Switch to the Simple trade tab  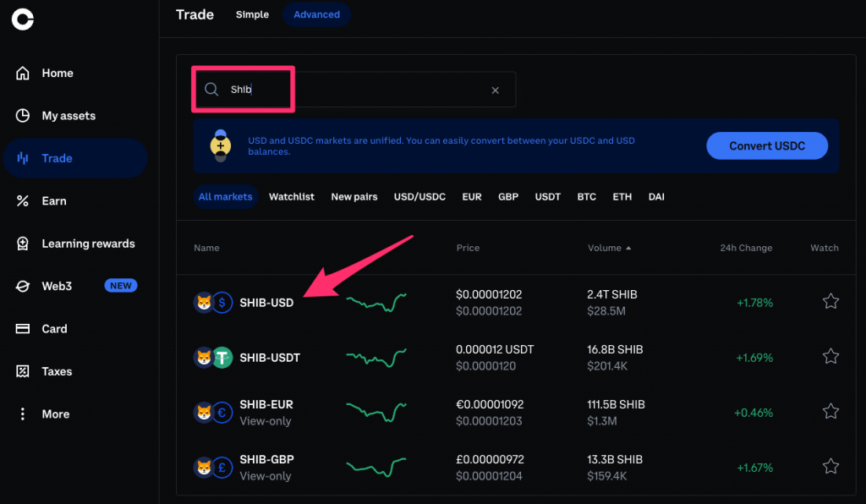[x=252, y=15]
